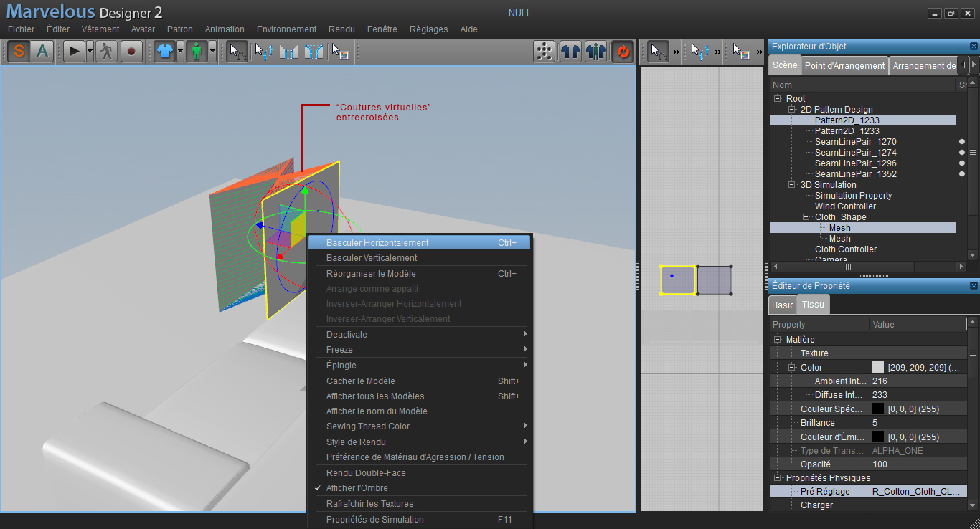The image size is (980, 529).
Task: Expand overflow chevron next to 2D selection tool
Action: pyautogui.click(x=677, y=52)
